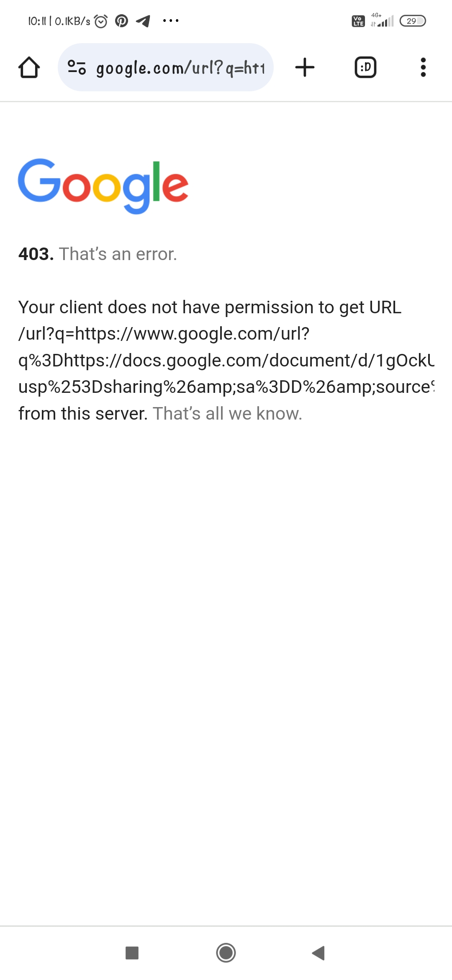Tap the Pinterest notification icon in status bar
Viewport: 452px width, 980px height.
122,21
